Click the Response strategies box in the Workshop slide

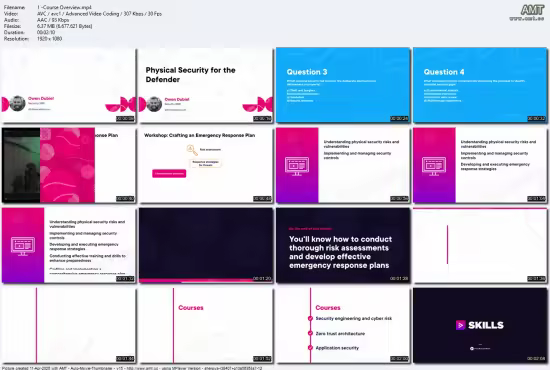(x=206, y=163)
